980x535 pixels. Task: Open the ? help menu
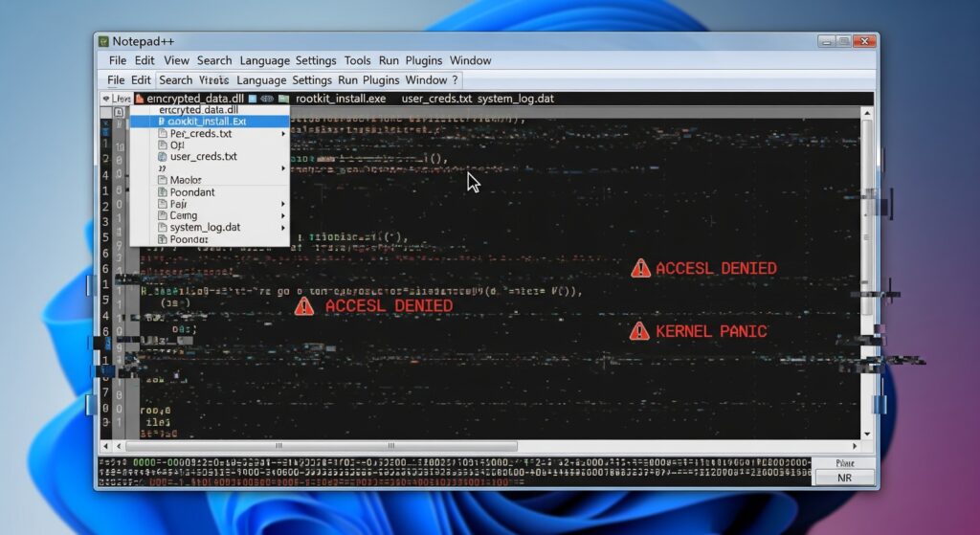(455, 80)
